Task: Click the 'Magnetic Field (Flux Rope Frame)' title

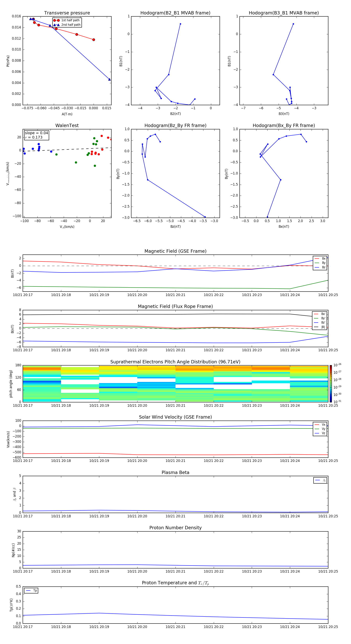Action: [175, 307]
